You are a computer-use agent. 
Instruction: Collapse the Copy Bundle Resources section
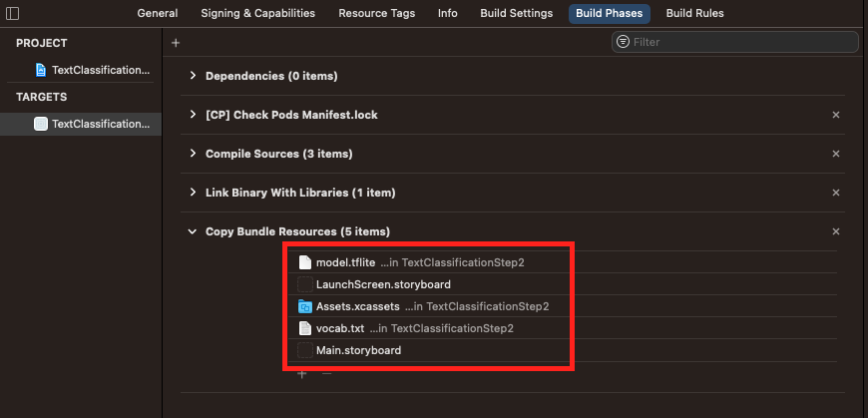tap(193, 231)
